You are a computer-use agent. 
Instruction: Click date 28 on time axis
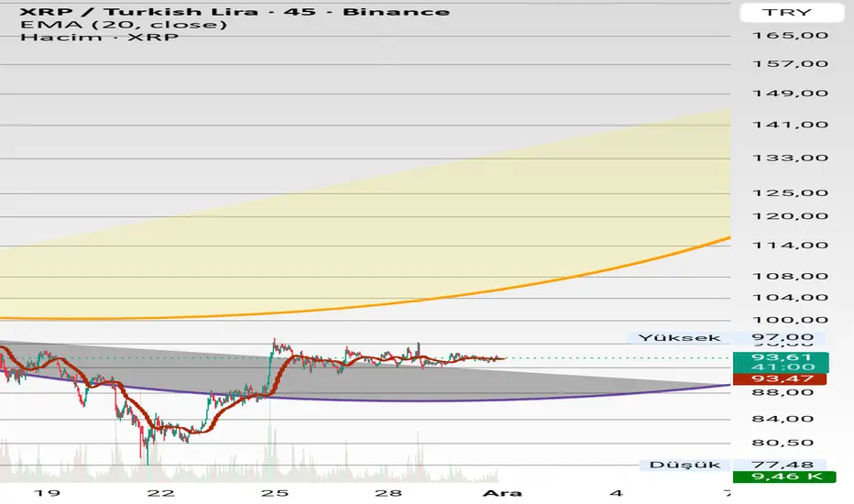389,493
